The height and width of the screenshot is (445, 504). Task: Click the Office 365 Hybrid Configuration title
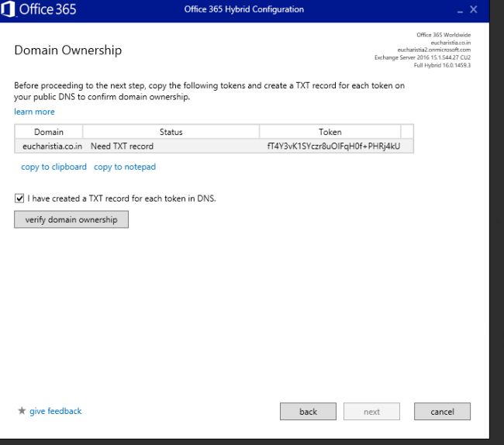(244, 9)
